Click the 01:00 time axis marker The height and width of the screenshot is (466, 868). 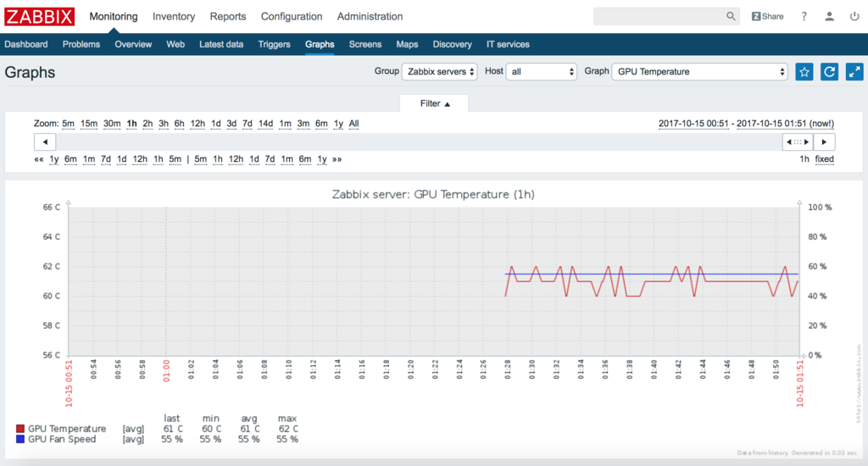166,370
